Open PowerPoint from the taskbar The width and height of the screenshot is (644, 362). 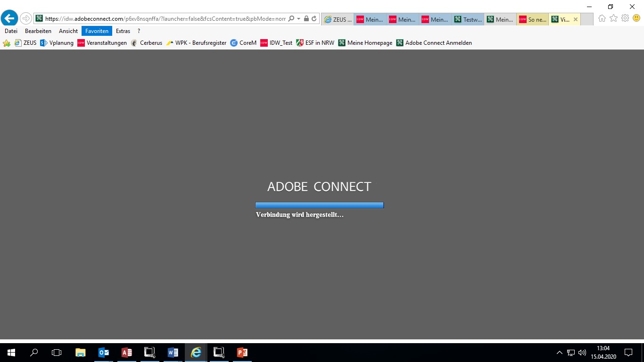pyautogui.click(x=242, y=352)
